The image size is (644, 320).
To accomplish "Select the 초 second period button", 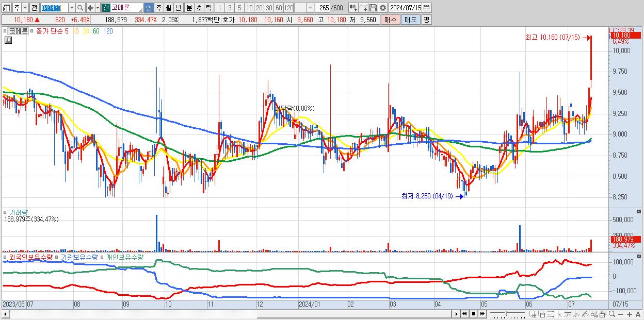I will tap(199, 8).
